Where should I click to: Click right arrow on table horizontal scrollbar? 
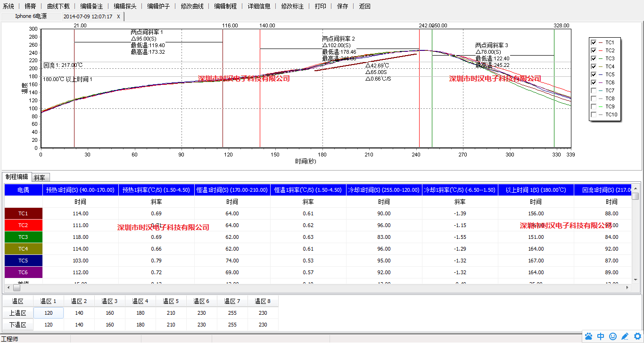(627, 287)
